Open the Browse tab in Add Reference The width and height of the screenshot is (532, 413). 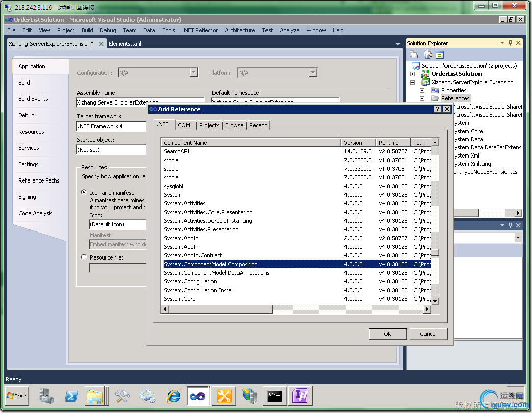coord(234,125)
